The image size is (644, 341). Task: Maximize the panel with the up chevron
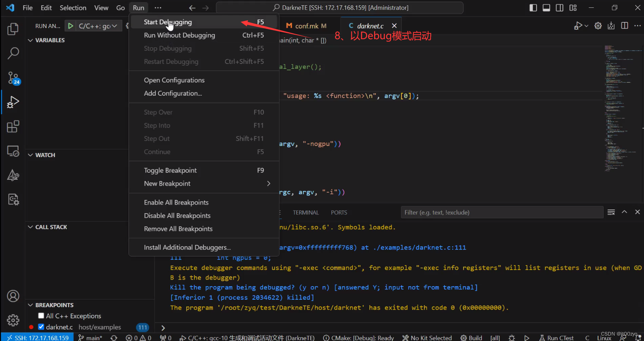coord(624,212)
